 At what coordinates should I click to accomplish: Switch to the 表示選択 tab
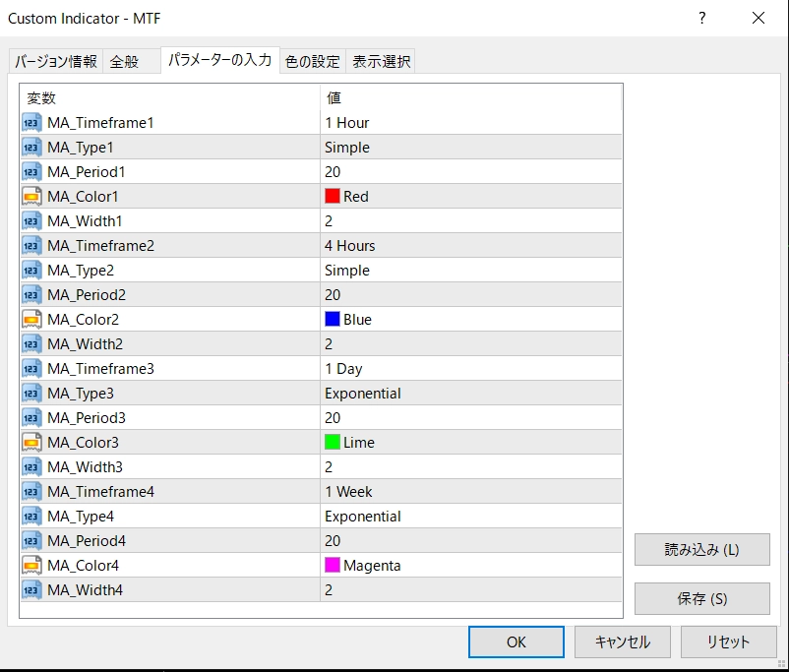382,62
